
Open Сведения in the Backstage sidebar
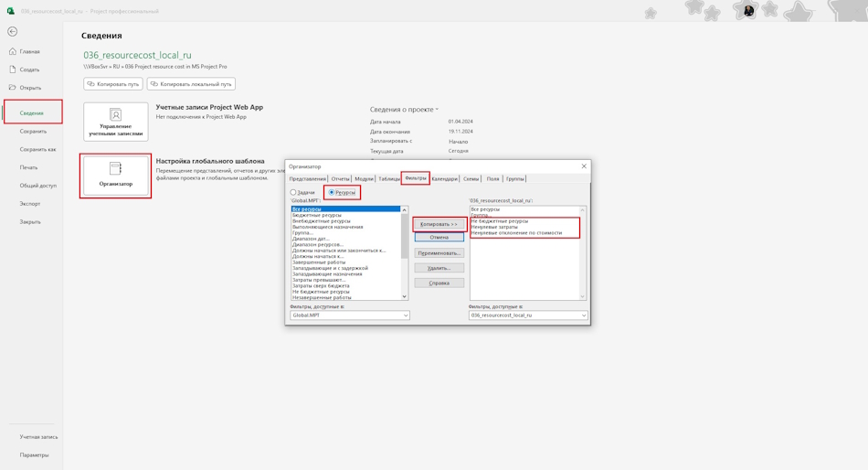coord(32,112)
